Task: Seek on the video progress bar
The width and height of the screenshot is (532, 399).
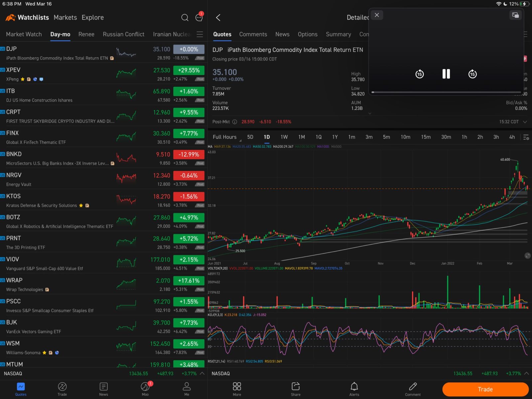Action: tap(446, 92)
